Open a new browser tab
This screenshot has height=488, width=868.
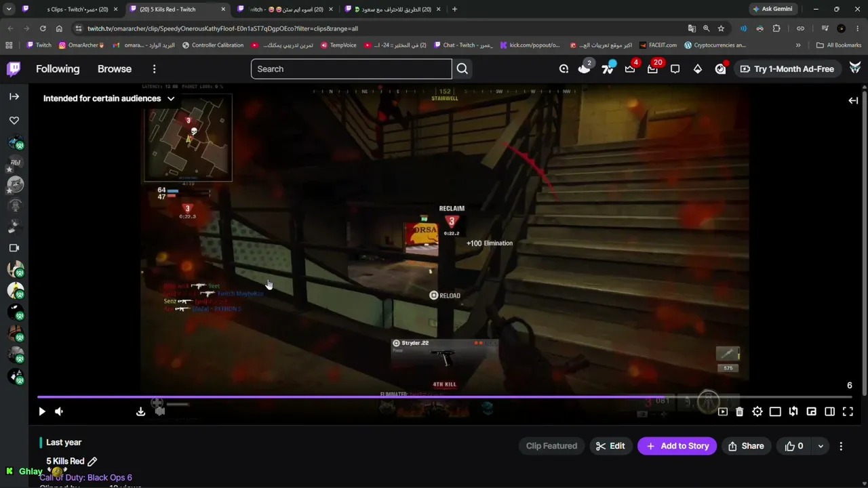pos(454,9)
